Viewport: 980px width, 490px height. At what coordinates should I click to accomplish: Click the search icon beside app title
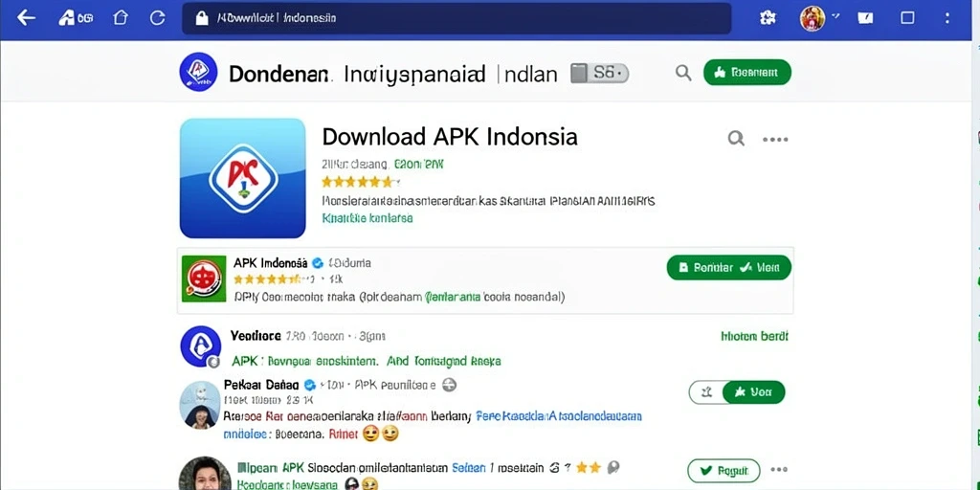pyautogui.click(x=736, y=138)
